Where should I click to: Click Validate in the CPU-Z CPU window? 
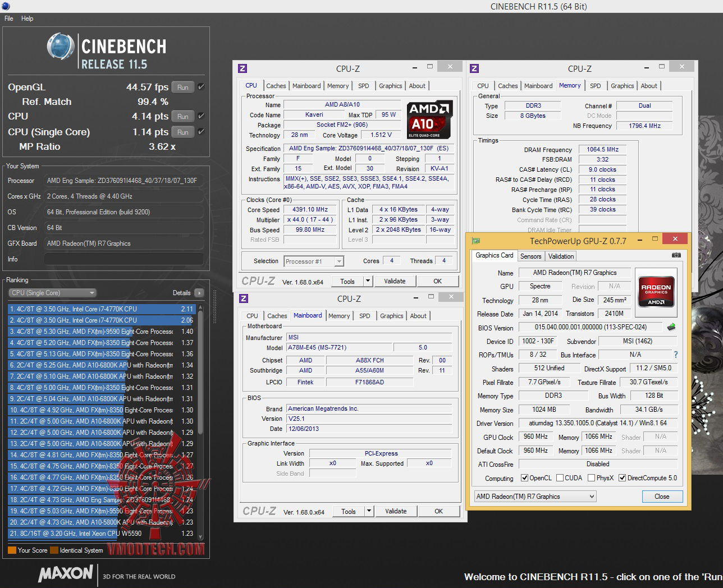point(395,281)
